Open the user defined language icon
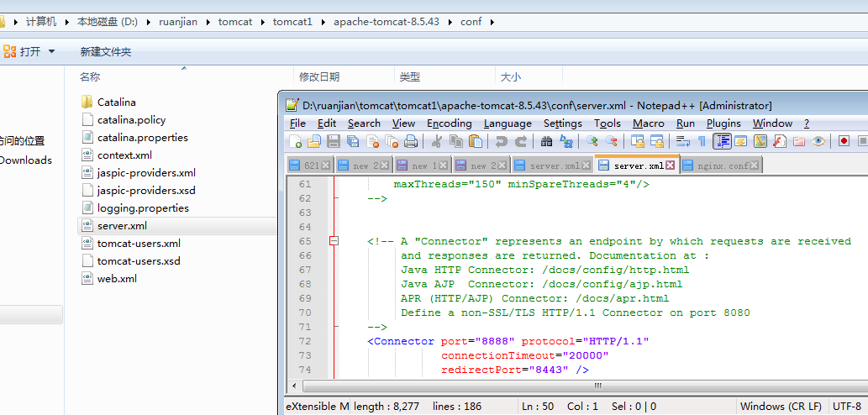This screenshot has height=415, width=868. coord(740,141)
